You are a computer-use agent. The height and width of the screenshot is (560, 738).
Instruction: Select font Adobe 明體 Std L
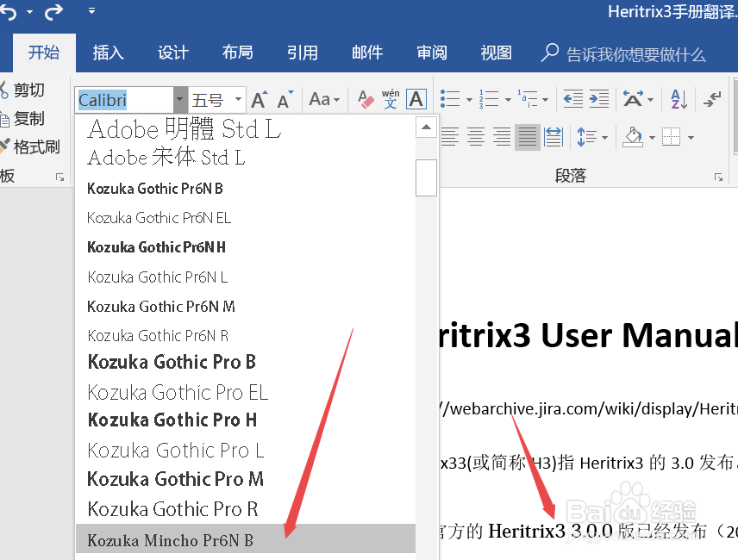(x=245, y=129)
